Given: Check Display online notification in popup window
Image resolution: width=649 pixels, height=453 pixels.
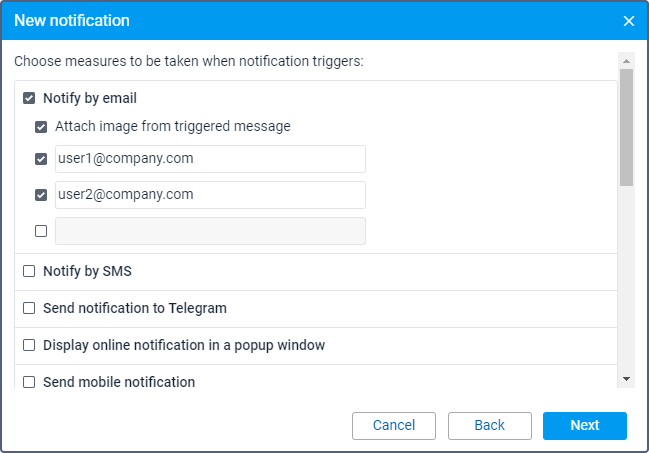Looking at the screenshot, I should [x=29, y=345].
